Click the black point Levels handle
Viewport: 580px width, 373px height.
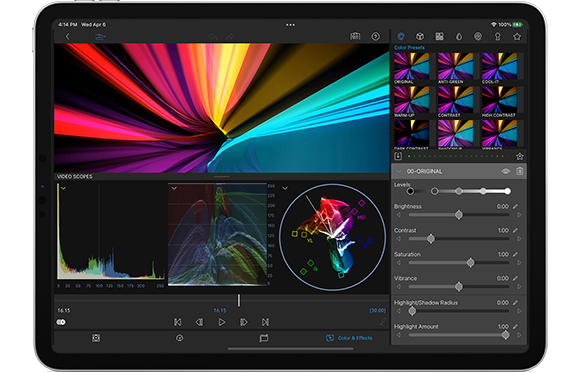point(410,191)
